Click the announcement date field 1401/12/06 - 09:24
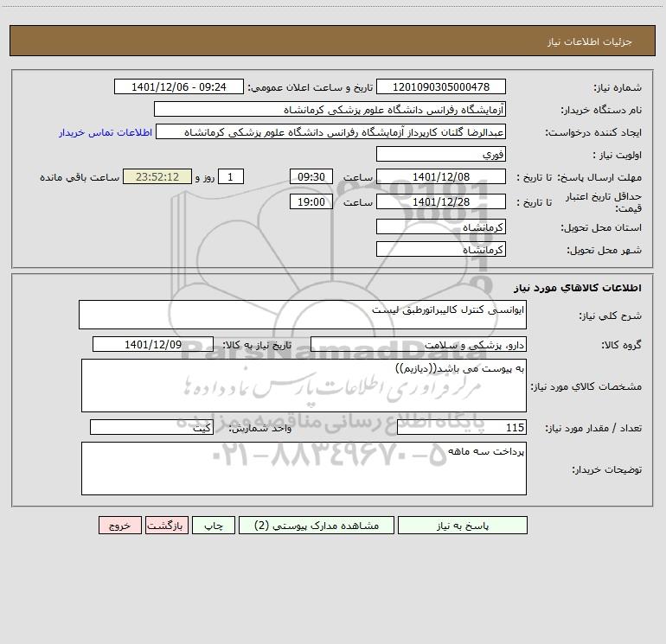The height and width of the screenshot is (644, 666). [179, 87]
